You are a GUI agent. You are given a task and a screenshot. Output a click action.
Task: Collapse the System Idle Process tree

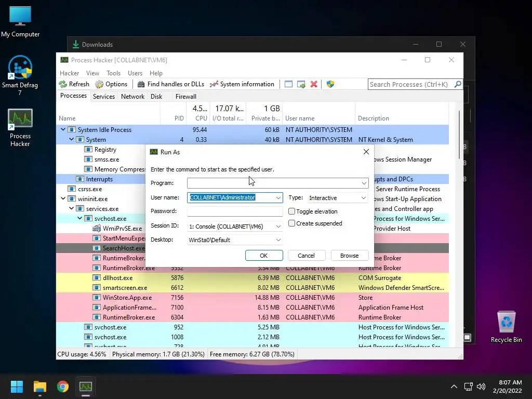63,129
